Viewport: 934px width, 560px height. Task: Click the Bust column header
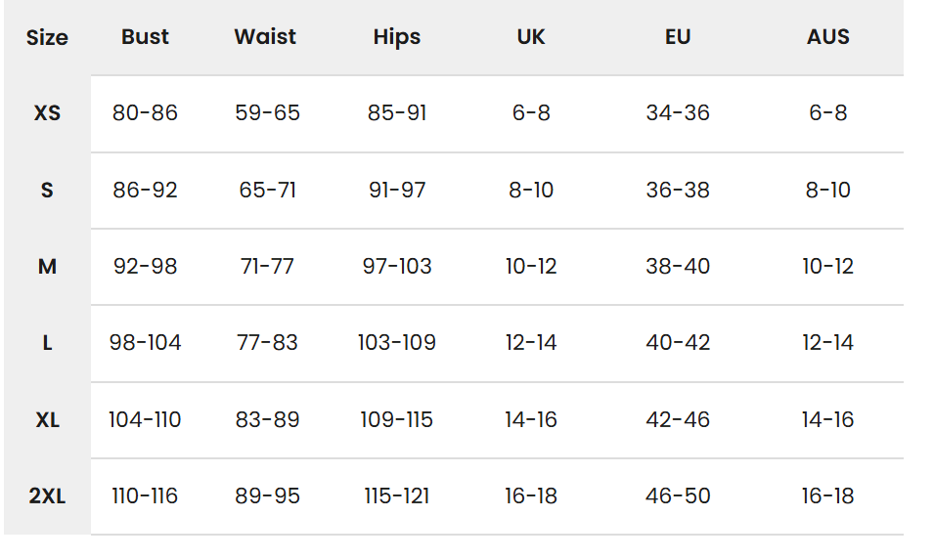[145, 37]
